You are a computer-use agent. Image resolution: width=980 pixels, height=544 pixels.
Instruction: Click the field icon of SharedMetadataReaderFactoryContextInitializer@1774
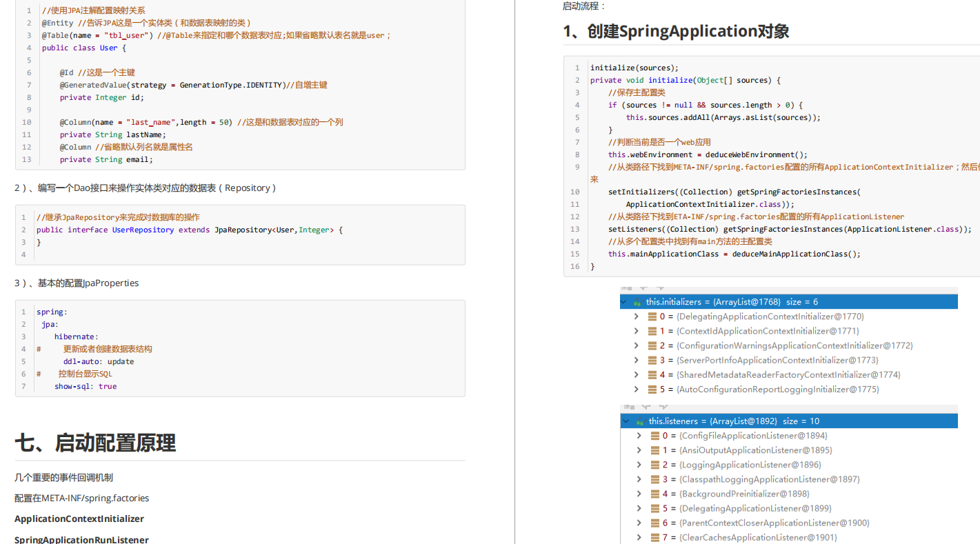tap(652, 375)
